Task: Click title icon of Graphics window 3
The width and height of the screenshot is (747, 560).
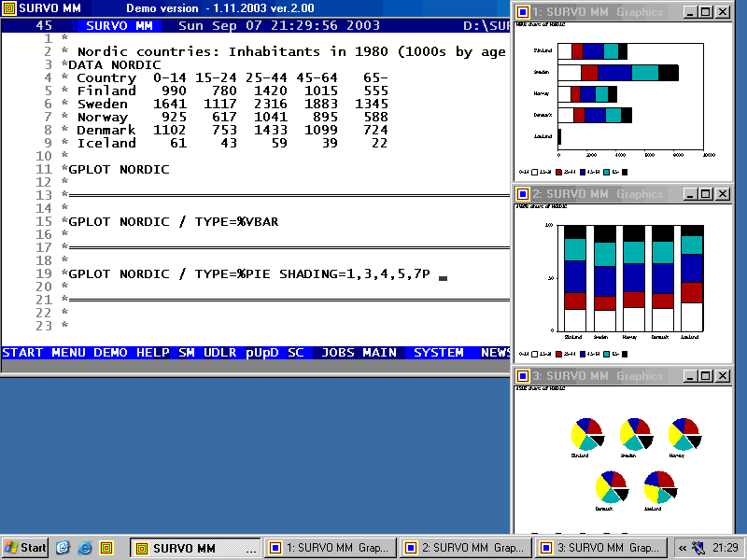Action: (523, 376)
